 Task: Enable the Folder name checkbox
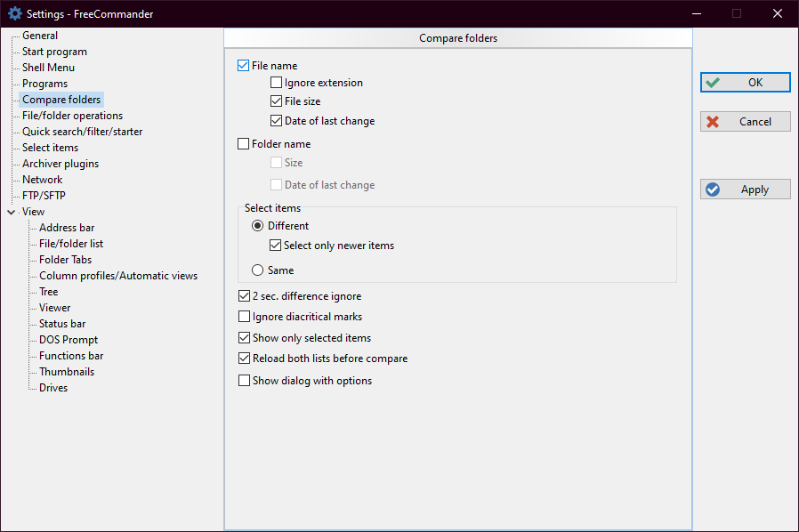click(244, 144)
